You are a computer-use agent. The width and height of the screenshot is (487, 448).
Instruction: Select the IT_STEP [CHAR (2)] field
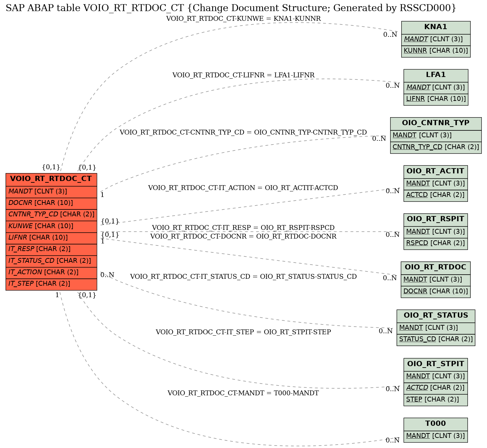(x=51, y=284)
